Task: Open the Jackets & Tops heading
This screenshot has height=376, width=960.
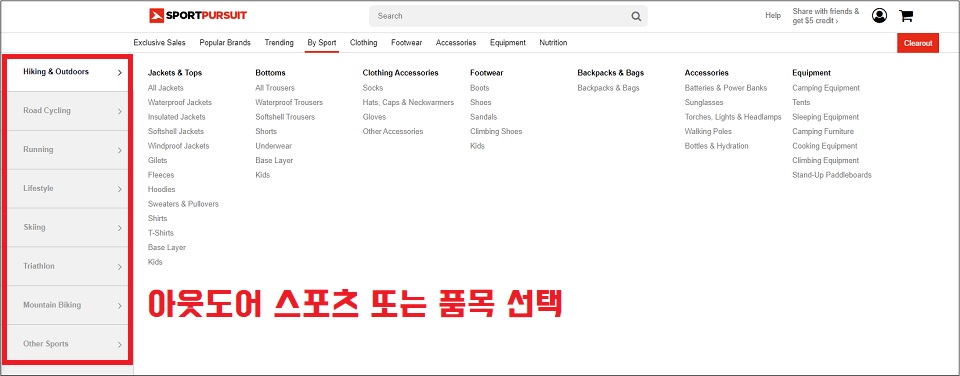Action: (x=174, y=73)
